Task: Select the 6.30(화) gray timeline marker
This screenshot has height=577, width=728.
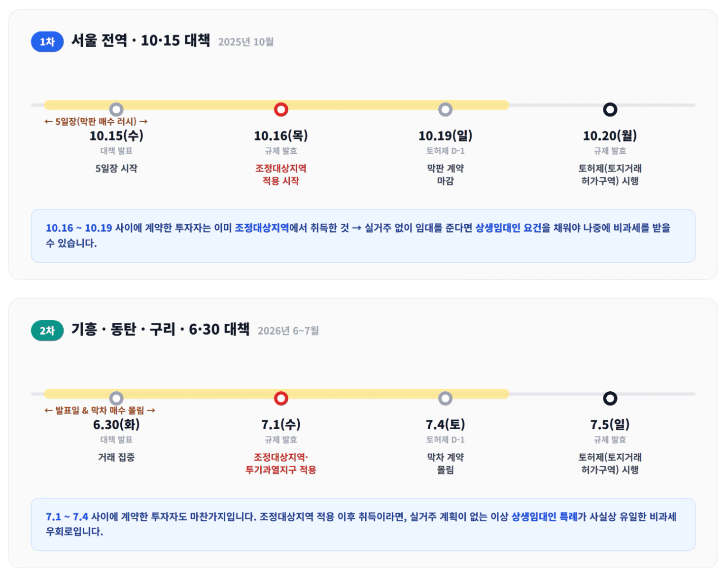Action: click(116, 398)
